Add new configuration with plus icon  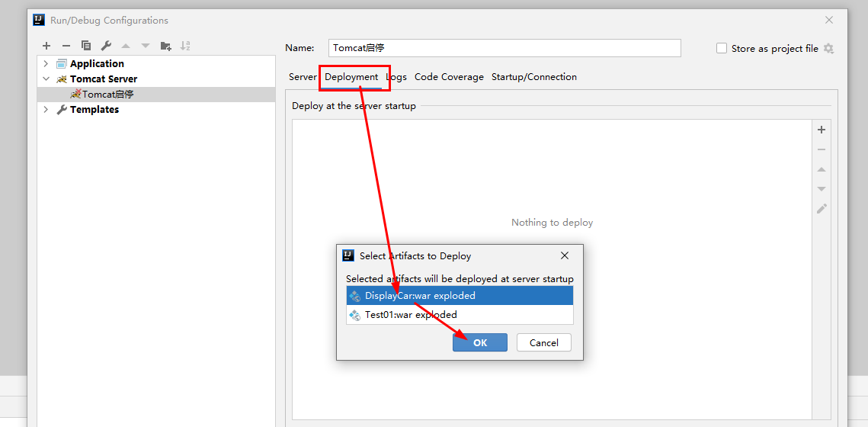point(46,46)
